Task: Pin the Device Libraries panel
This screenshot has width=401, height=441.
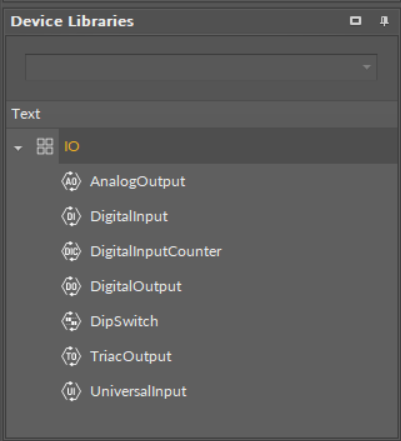Action: coord(384,21)
